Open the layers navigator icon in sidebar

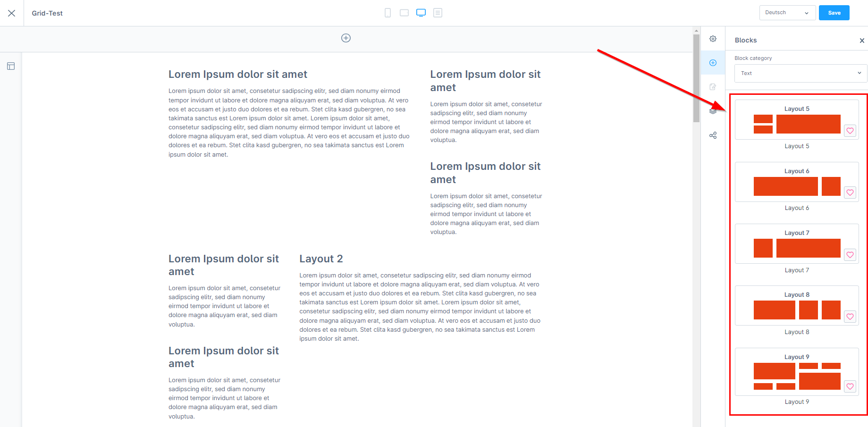(x=713, y=111)
